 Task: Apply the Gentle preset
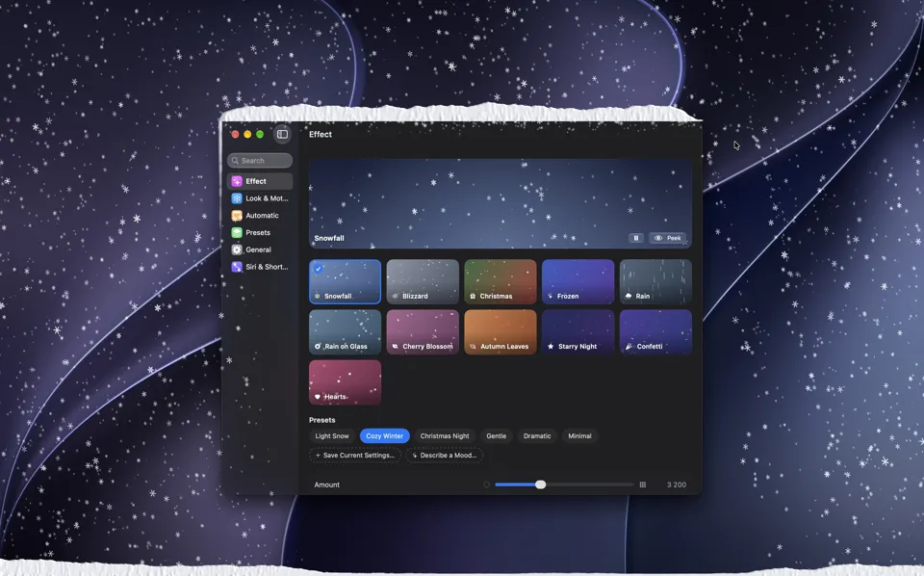pyautogui.click(x=497, y=436)
